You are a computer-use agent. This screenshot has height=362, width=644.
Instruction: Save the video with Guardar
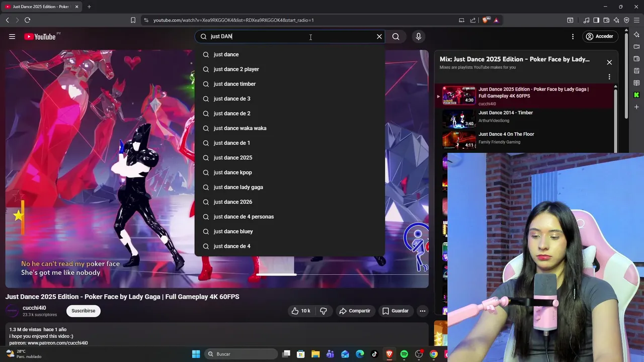pos(395,311)
